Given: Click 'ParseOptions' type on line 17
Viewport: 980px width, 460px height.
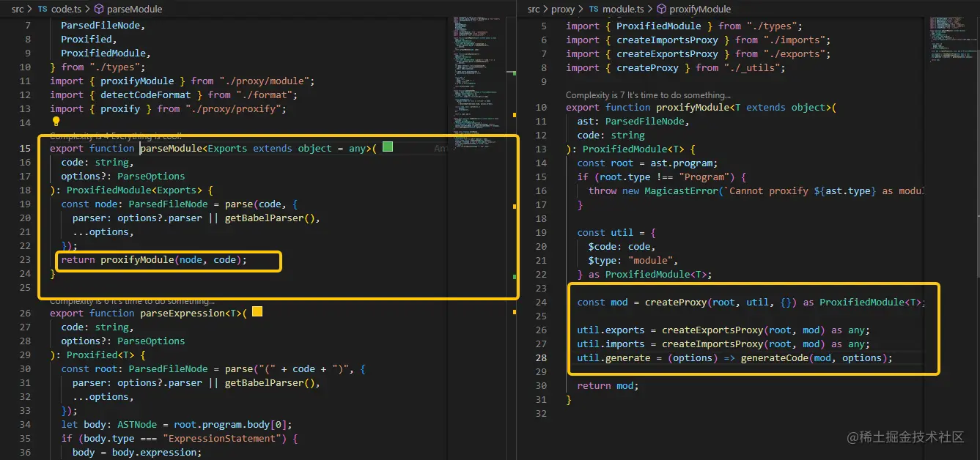Looking at the screenshot, I should [x=151, y=176].
